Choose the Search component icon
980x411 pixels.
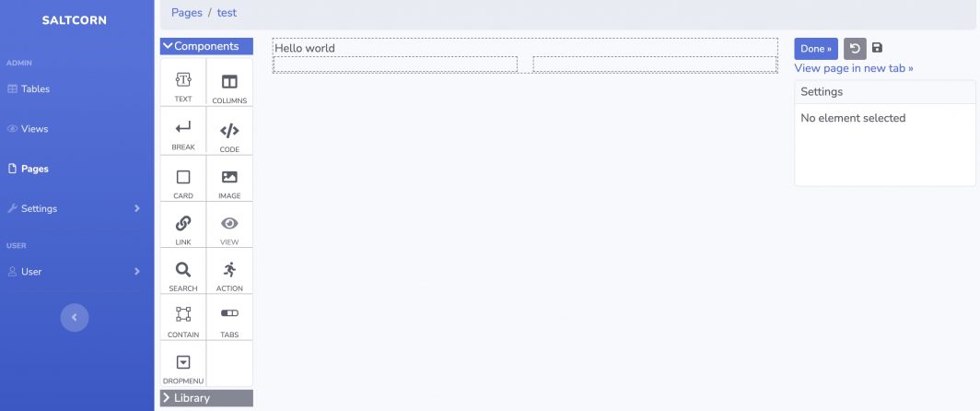[183, 270]
